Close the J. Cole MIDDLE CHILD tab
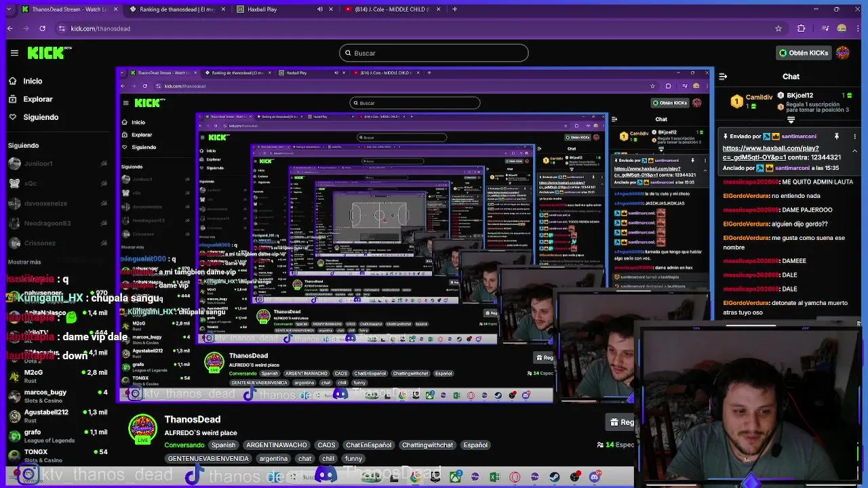Screen dimensions: 868x488 click(439, 9)
